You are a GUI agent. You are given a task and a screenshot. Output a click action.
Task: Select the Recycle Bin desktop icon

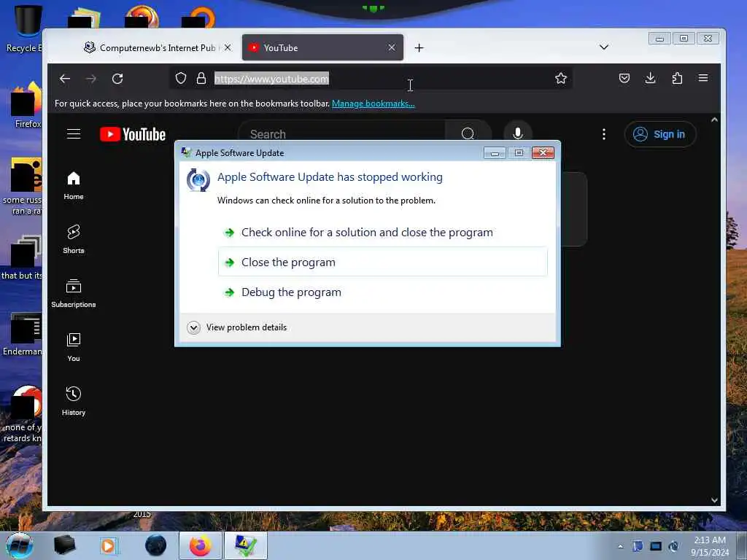(23, 28)
